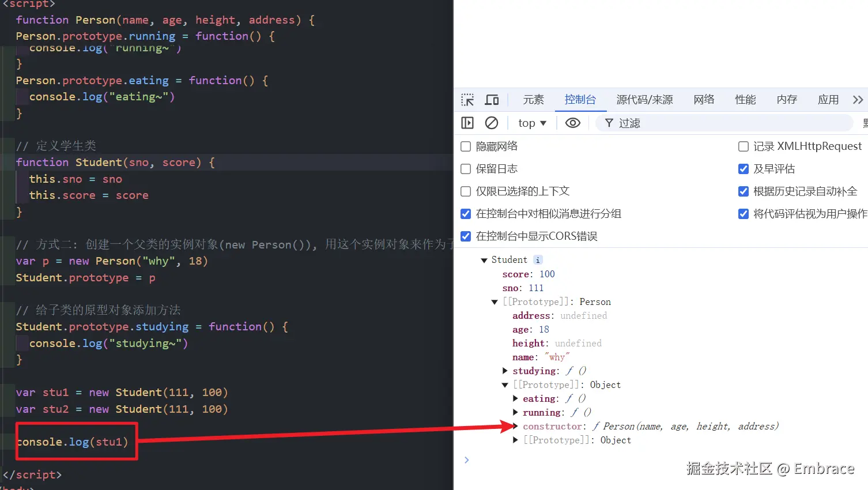Click the 定义学生类 comment line
Viewport: 868px width, 490px height.
[56, 146]
